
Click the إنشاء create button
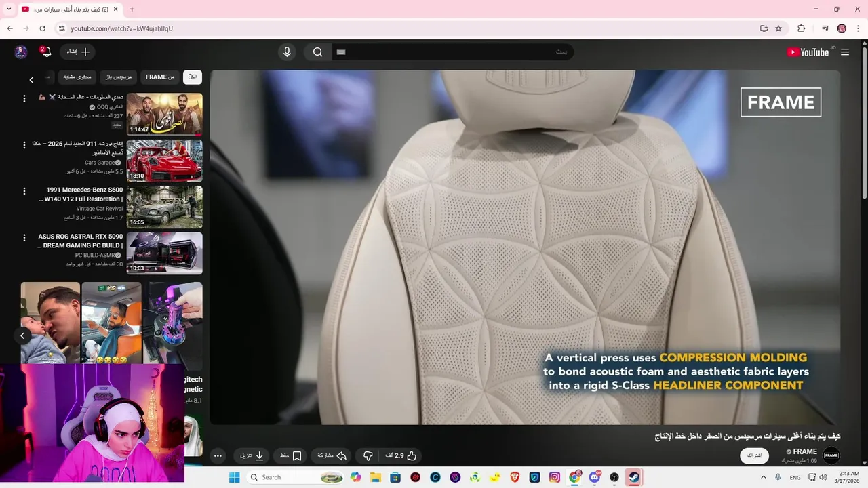77,52
